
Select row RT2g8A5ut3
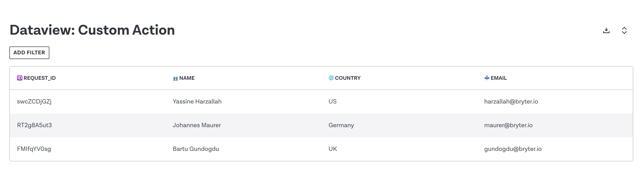coord(321,125)
